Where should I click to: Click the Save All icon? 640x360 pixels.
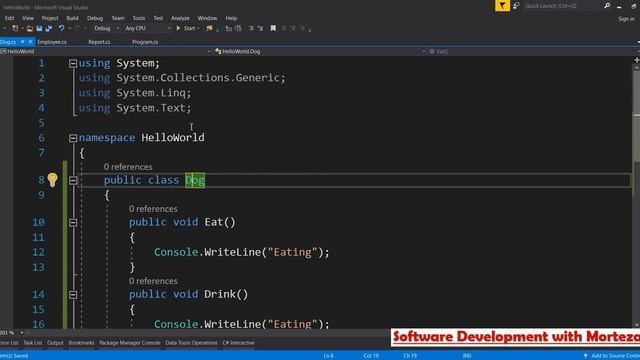tap(49, 28)
